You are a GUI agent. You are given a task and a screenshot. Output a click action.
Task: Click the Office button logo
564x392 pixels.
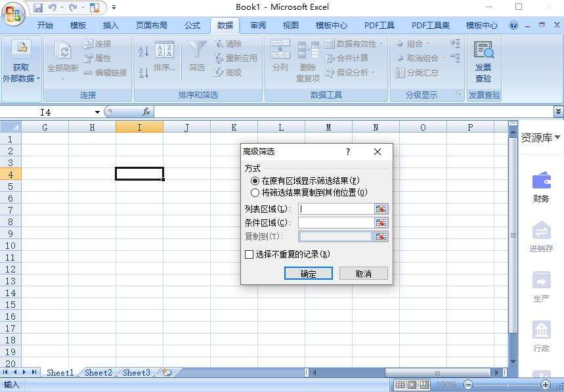tap(13, 14)
